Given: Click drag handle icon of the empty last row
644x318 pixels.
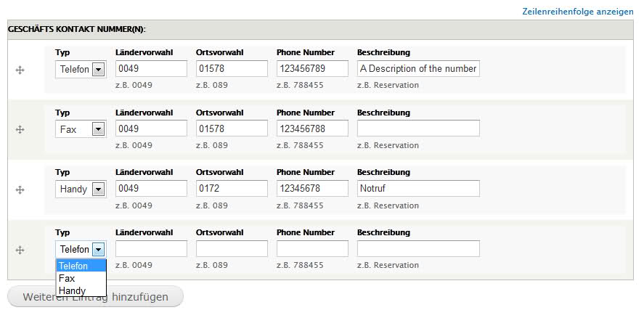Looking at the screenshot, I should (20, 250).
